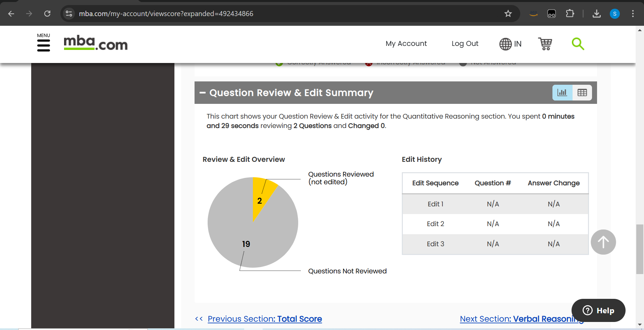The height and width of the screenshot is (330, 644).
Task: Open My Account in header
Action: [406, 44]
